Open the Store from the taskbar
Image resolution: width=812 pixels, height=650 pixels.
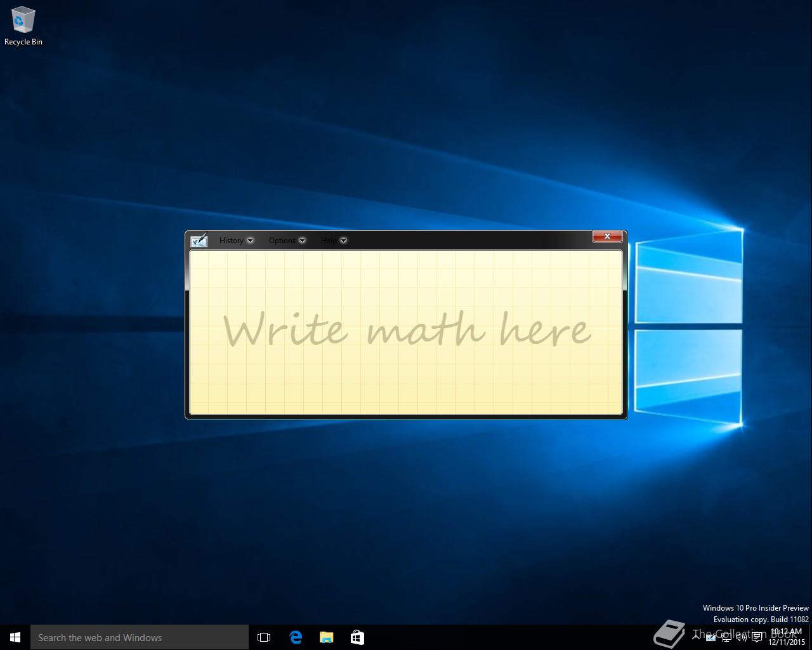[x=357, y=637]
